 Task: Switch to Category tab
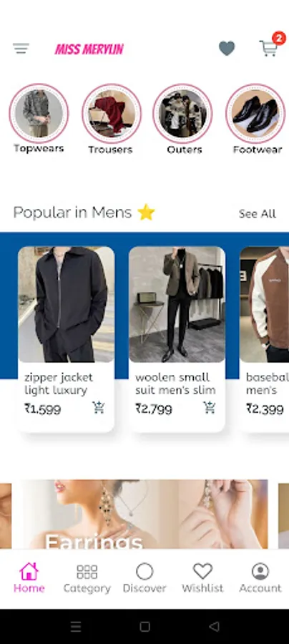(87, 579)
